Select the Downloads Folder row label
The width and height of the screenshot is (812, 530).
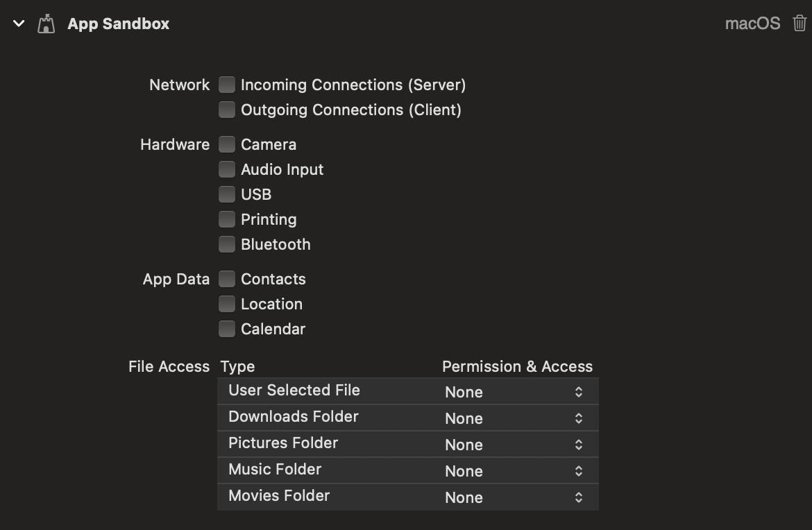pyautogui.click(x=293, y=417)
